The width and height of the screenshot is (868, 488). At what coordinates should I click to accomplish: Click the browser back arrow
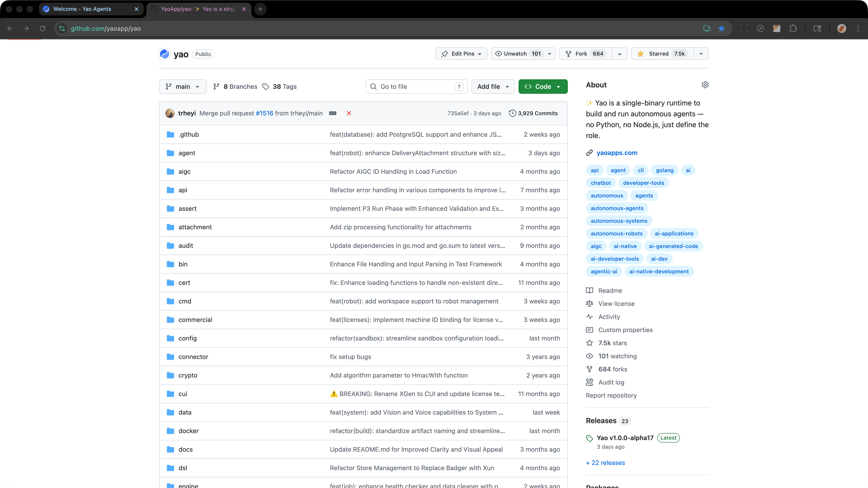10,29
